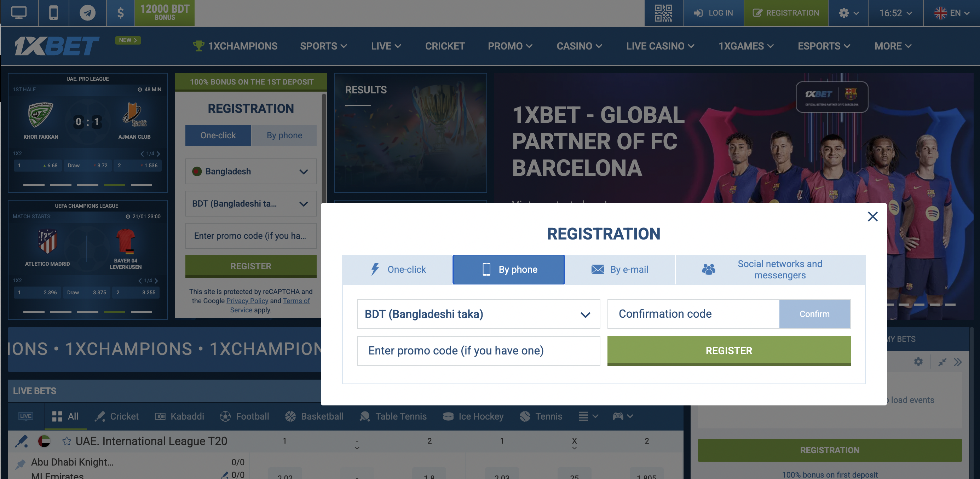Viewport: 980px width, 479px height.
Task: Expand BDT currency dropdown in modal
Action: (478, 314)
